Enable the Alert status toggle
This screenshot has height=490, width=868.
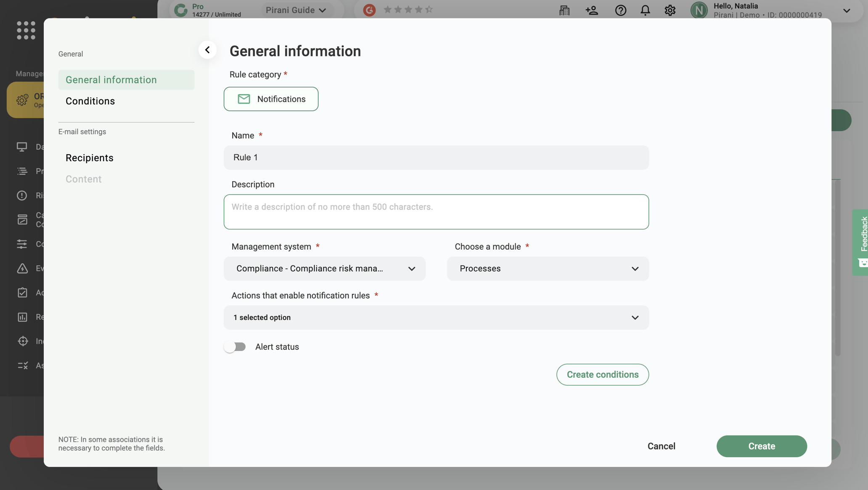[x=235, y=346]
